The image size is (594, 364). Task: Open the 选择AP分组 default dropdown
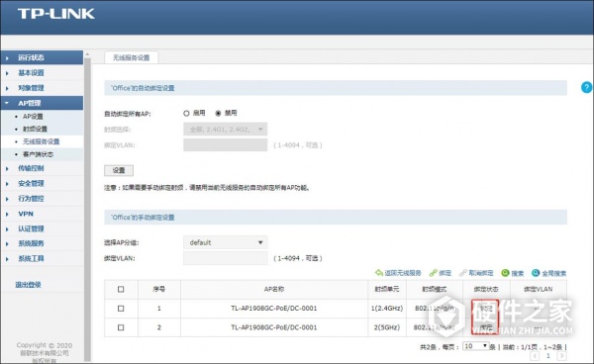(226, 242)
